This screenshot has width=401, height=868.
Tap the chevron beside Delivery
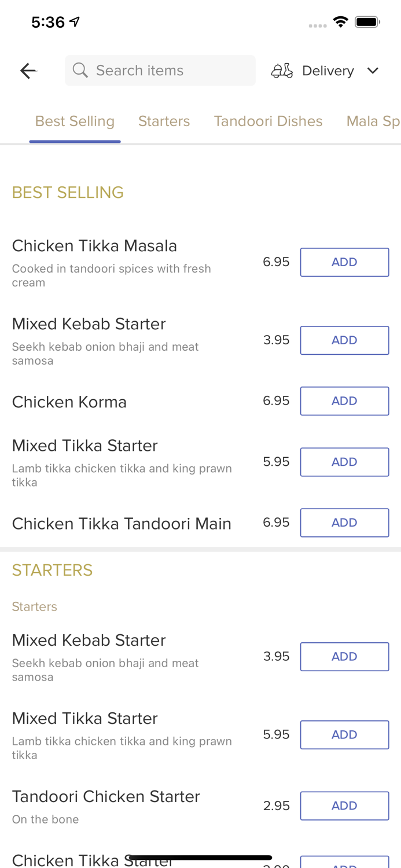(x=373, y=71)
